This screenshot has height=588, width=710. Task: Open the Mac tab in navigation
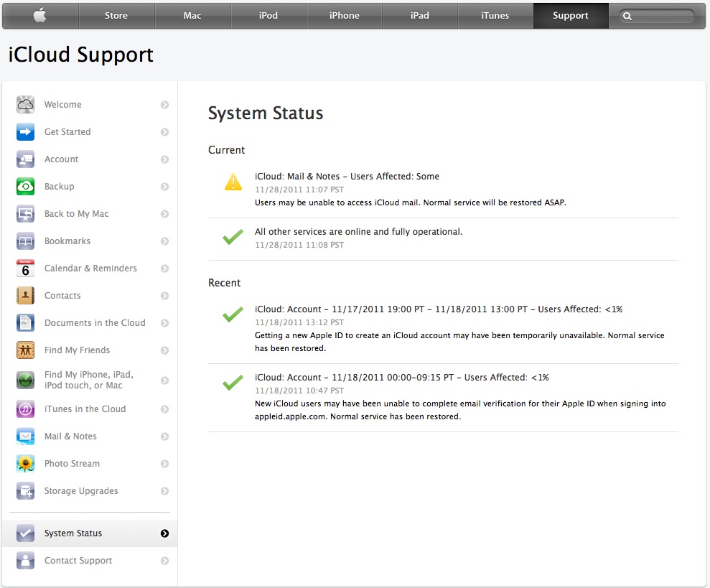192,15
